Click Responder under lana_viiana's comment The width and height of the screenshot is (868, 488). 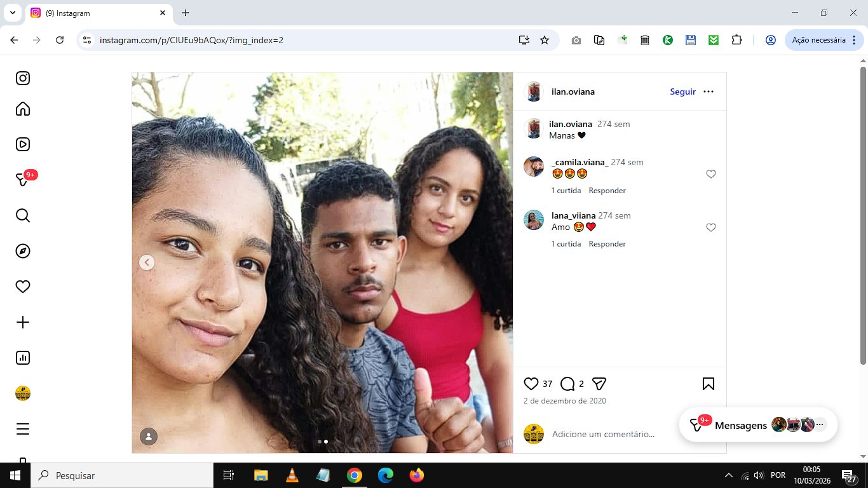(607, 244)
